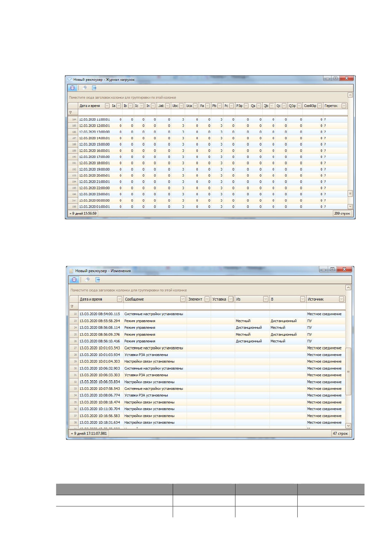Click the Изменения vertical scrollbar thumb

click(348, 371)
